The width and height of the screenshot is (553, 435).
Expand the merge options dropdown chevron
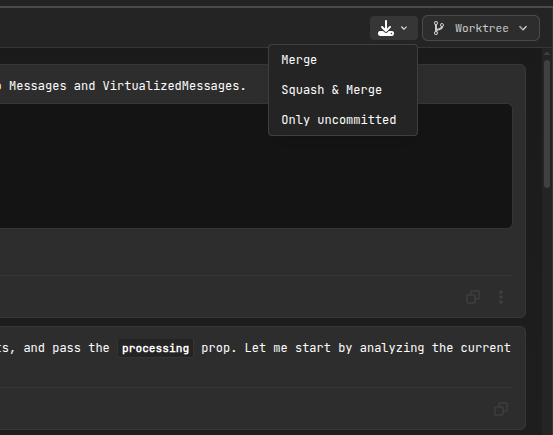(404, 28)
